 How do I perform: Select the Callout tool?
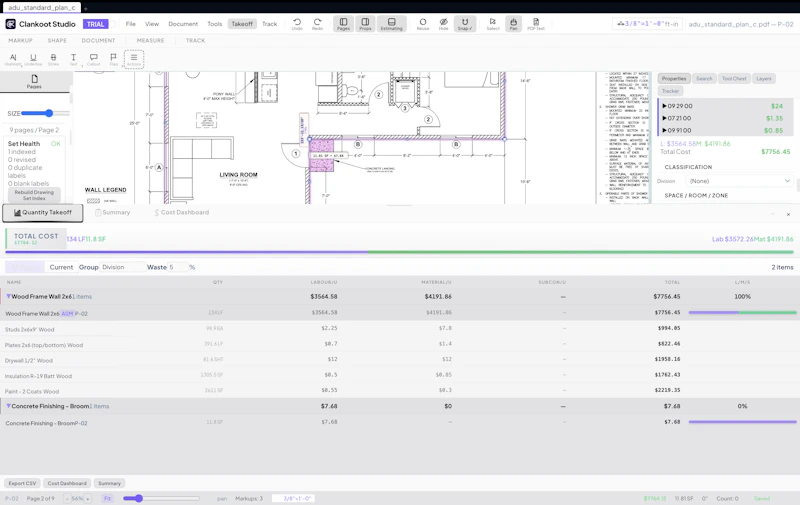93,60
